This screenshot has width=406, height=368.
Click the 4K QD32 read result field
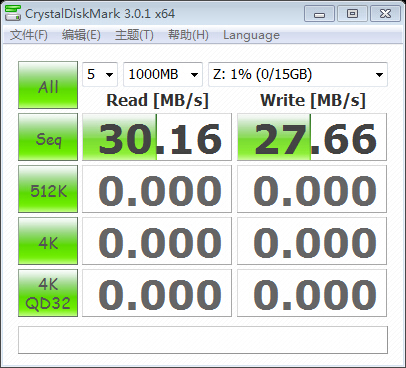coord(157,293)
